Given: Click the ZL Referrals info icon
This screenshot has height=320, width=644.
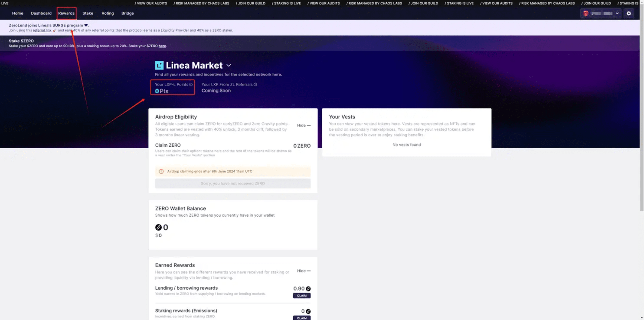Looking at the screenshot, I should click(x=255, y=85).
